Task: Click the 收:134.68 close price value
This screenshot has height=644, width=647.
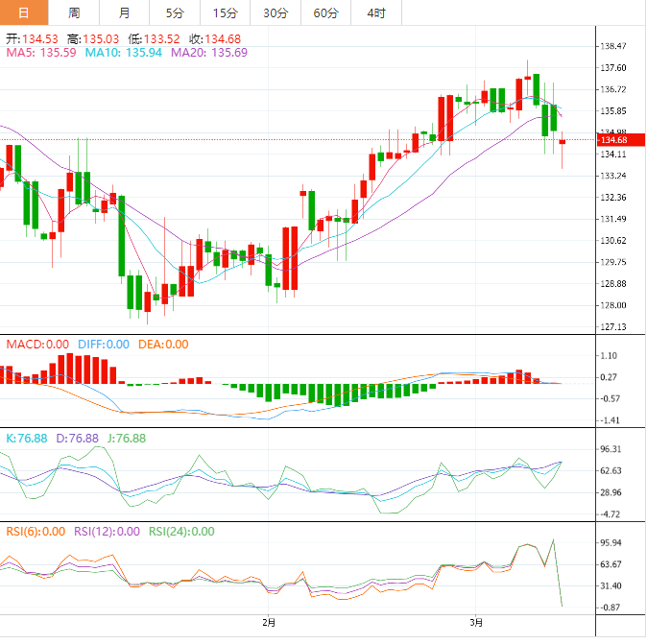Action: [215, 39]
